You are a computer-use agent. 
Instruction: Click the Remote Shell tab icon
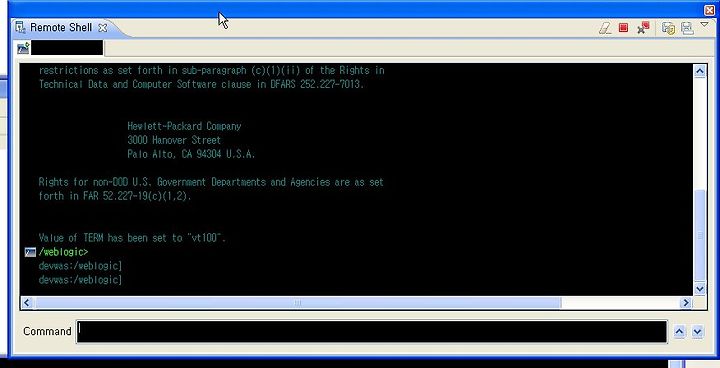(20, 28)
